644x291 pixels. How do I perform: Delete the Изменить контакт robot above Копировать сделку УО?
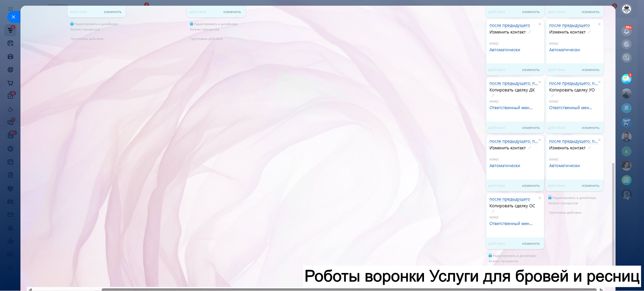coord(599,24)
